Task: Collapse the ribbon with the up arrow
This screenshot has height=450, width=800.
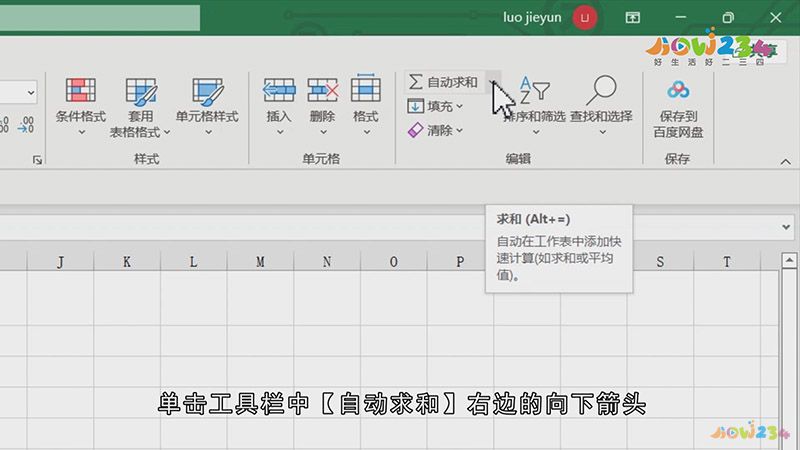Action: click(x=786, y=162)
